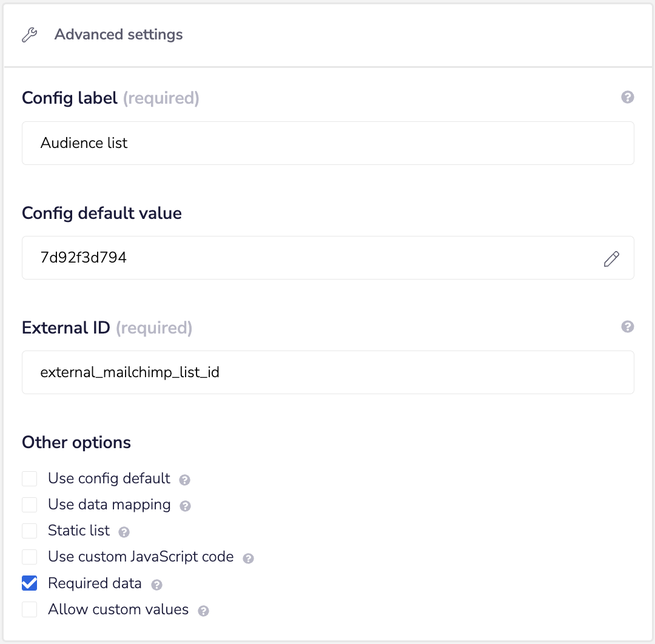This screenshot has height=644, width=655.
Task: Click help icon next to Config label
Action: [x=628, y=97]
